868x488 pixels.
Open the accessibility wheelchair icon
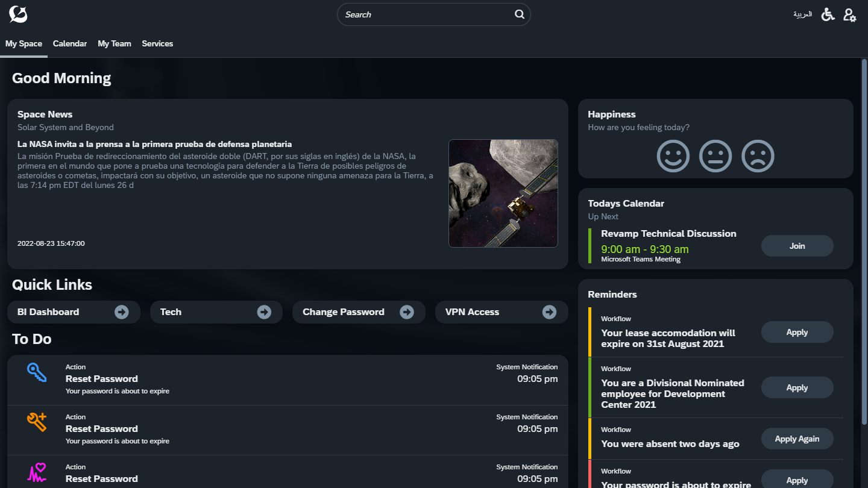click(x=828, y=14)
